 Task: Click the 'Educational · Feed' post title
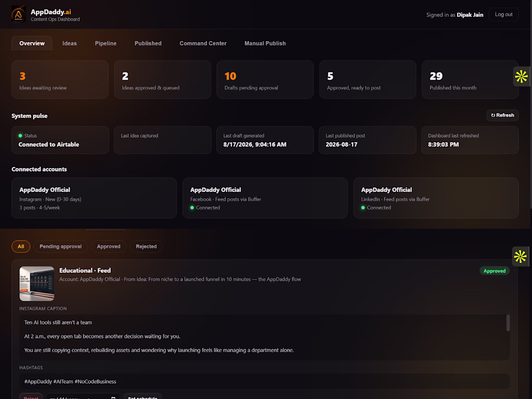coord(85,270)
